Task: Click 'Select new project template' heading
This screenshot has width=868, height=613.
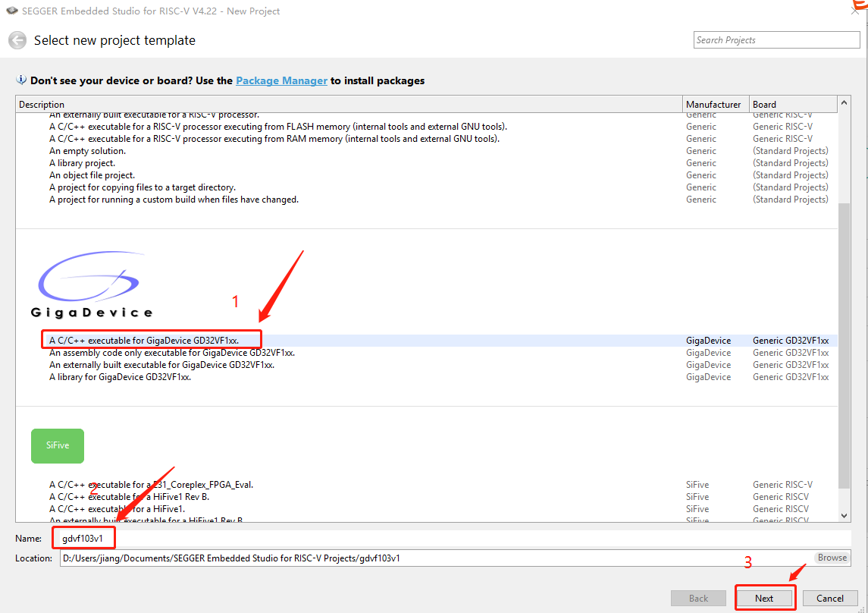Action: tap(114, 40)
